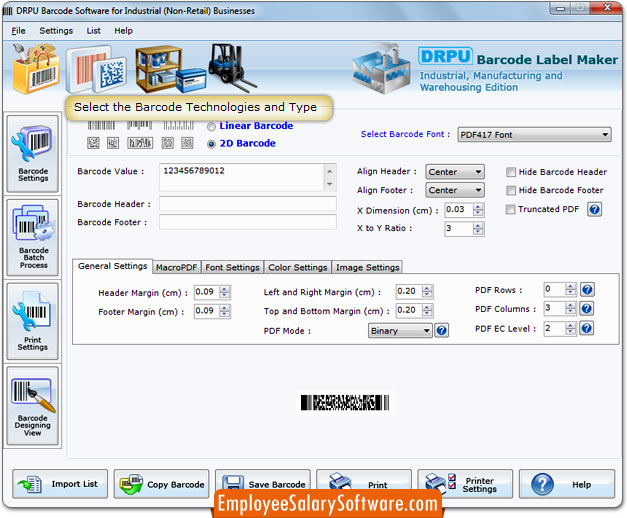Viewport: 627px width, 518px height.
Task: Click the fourth 2D barcode sample icon
Action: [x=168, y=143]
